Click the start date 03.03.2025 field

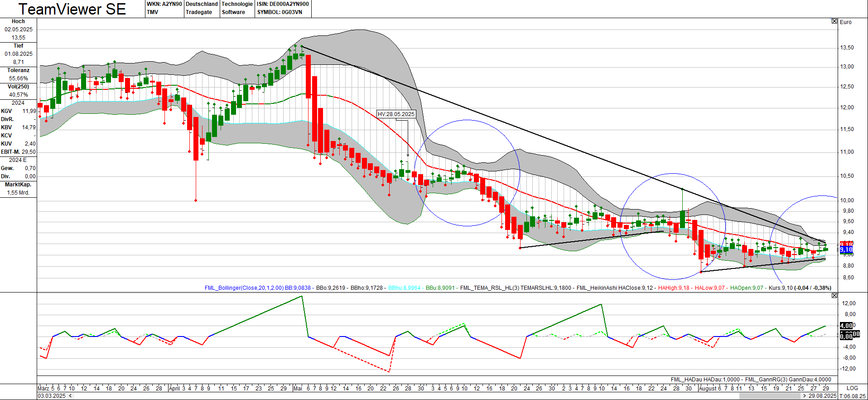pos(52,396)
